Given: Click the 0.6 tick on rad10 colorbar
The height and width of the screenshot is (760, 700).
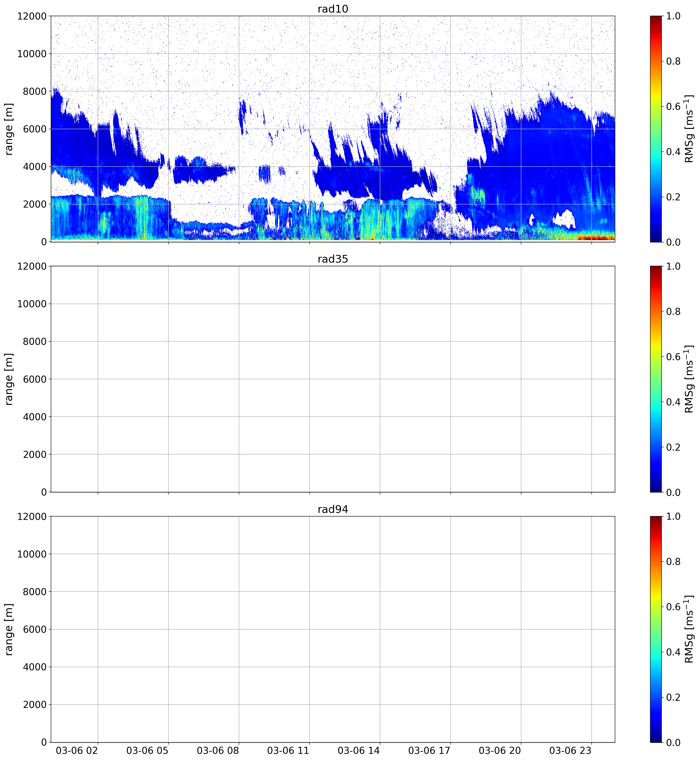Looking at the screenshot, I should 673,106.
